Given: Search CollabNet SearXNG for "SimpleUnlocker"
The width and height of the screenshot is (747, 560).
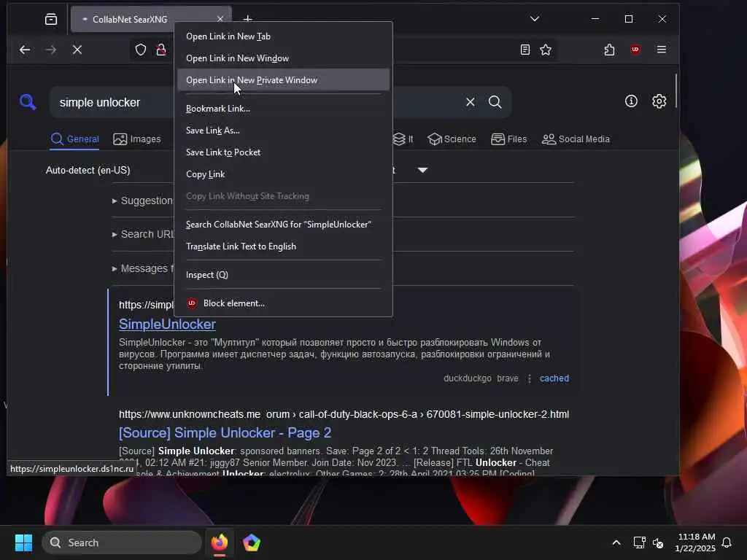Looking at the screenshot, I should click(284, 225).
